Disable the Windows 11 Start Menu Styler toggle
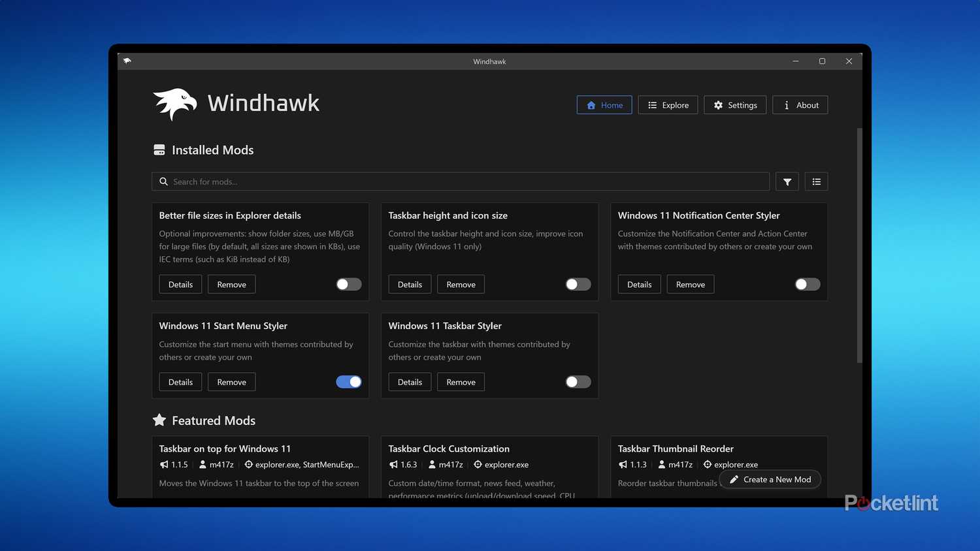Screen dimensions: 980x551 coord(348,381)
